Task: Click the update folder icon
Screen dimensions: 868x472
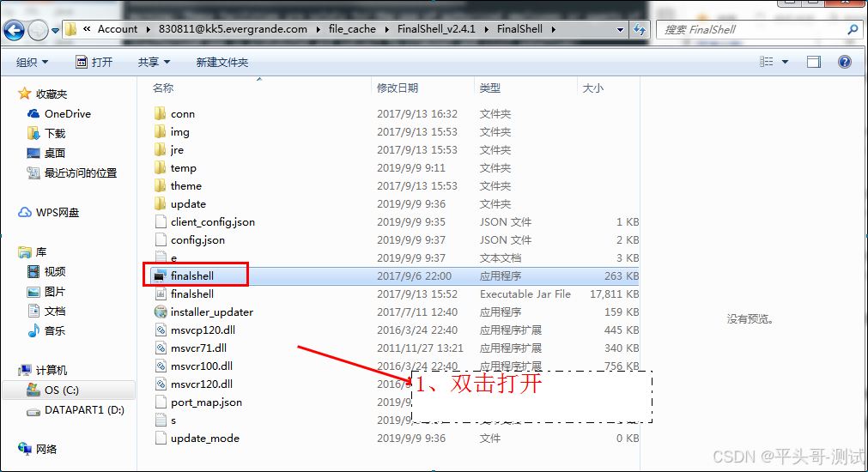Action: click(160, 203)
